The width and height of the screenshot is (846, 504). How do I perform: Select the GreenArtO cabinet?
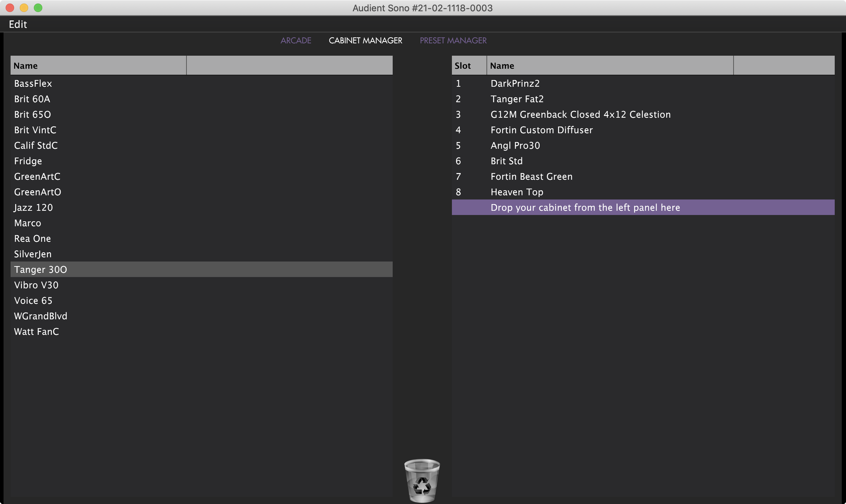tap(202, 192)
